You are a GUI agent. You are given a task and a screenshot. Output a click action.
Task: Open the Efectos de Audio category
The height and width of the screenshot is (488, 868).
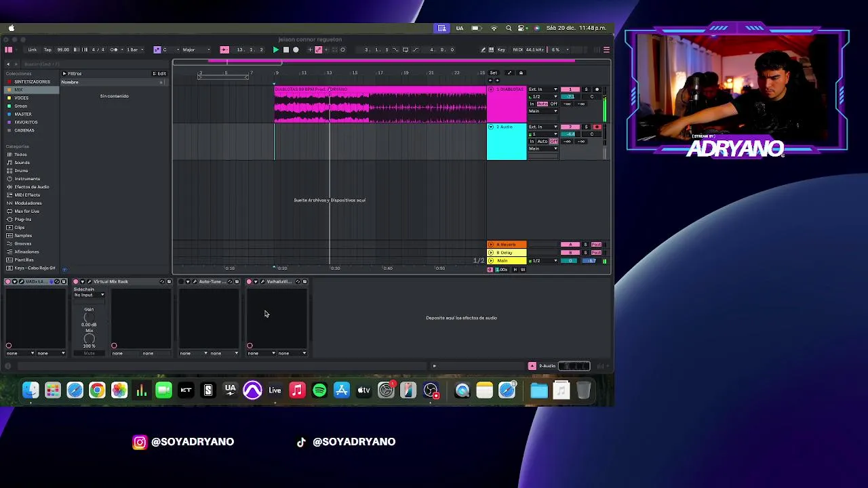tap(31, 187)
